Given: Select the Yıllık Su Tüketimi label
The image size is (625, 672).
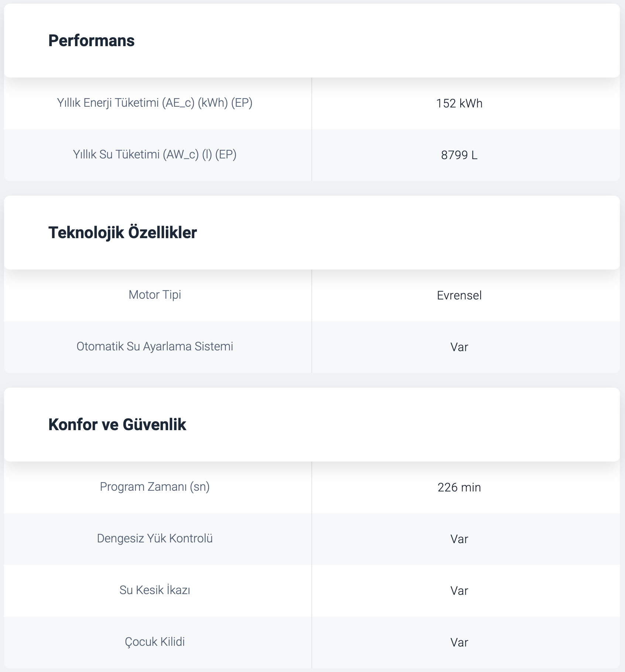Looking at the screenshot, I should click(155, 154).
